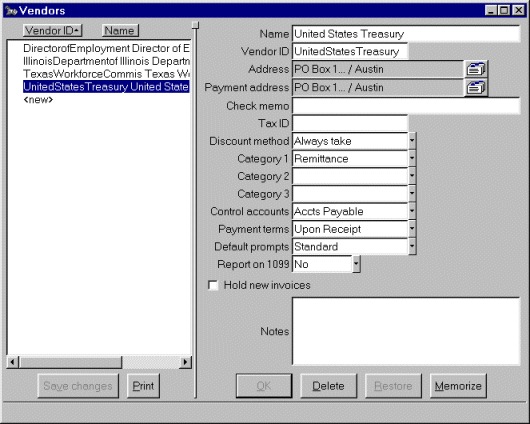
Task: Click into the Tax ID field
Action: click(350, 123)
